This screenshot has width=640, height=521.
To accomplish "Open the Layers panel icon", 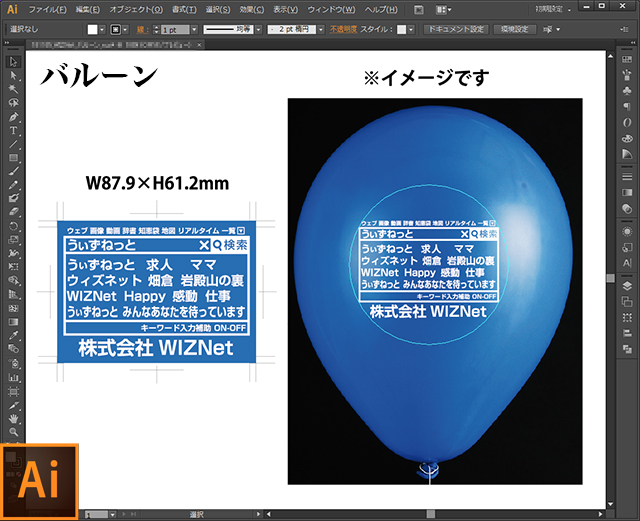I will (x=627, y=286).
